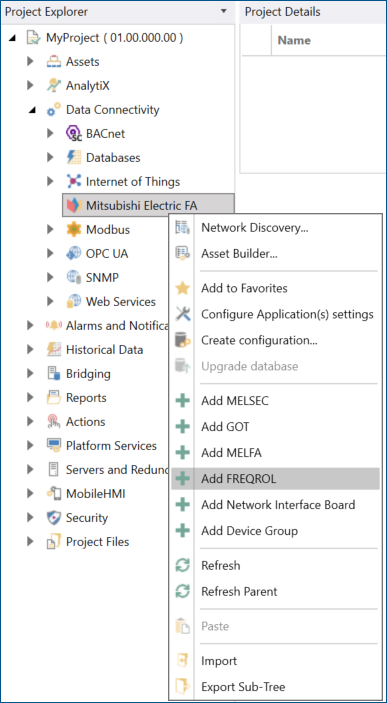Click the Mitsubishi Electric FA icon

(x=74, y=206)
